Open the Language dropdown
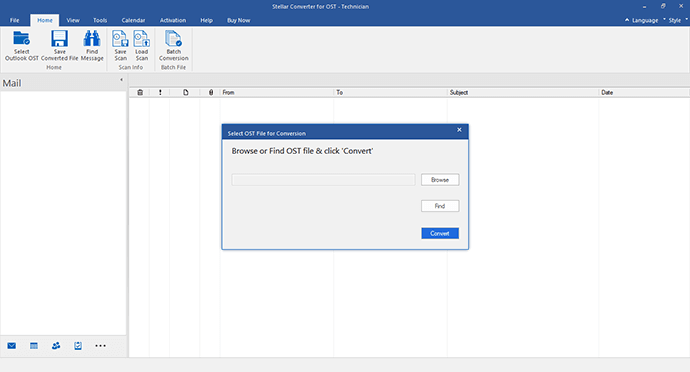 pyautogui.click(x=645, y=20)
